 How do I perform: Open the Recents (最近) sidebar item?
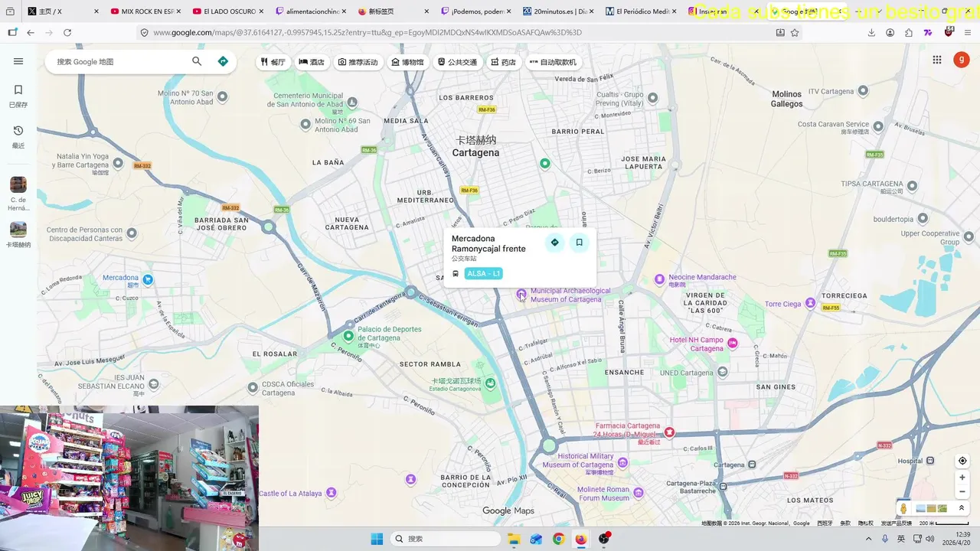18,136
